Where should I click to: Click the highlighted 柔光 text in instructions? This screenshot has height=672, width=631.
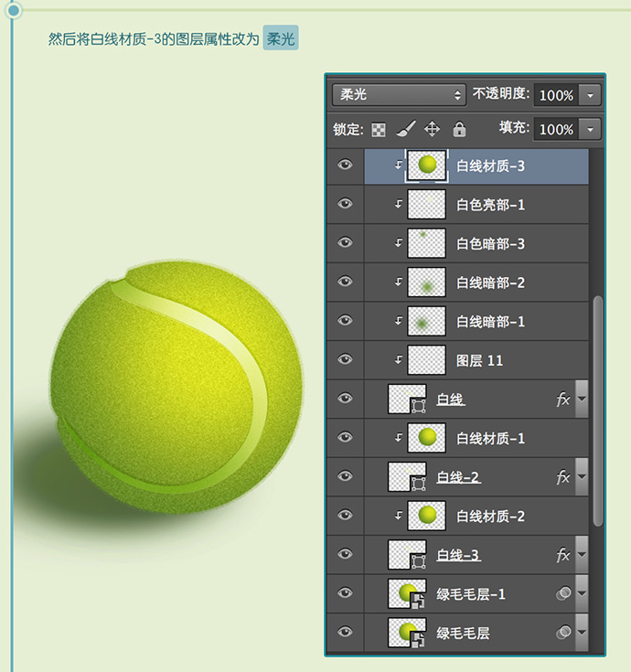(281, 39)
